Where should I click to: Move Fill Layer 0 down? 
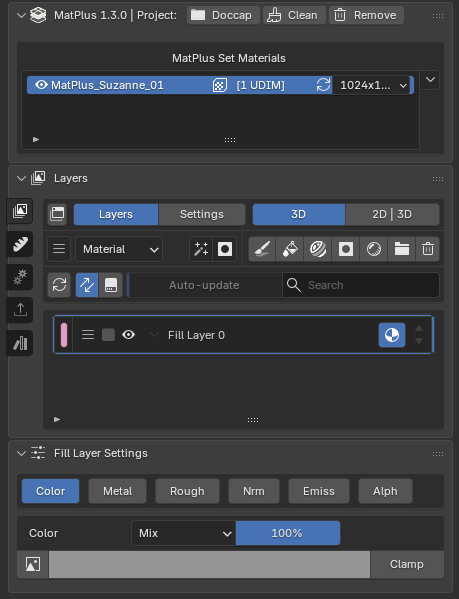coord(419,341)
